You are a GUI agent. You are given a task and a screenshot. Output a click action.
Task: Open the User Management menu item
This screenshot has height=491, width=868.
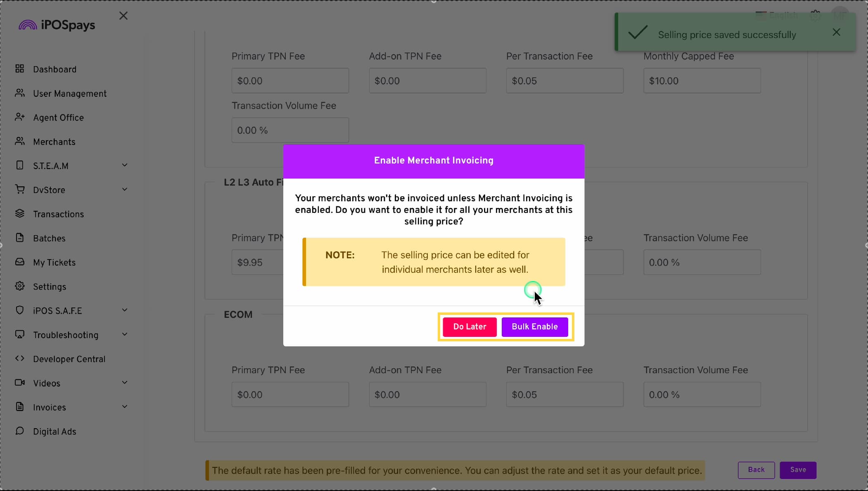69,94
